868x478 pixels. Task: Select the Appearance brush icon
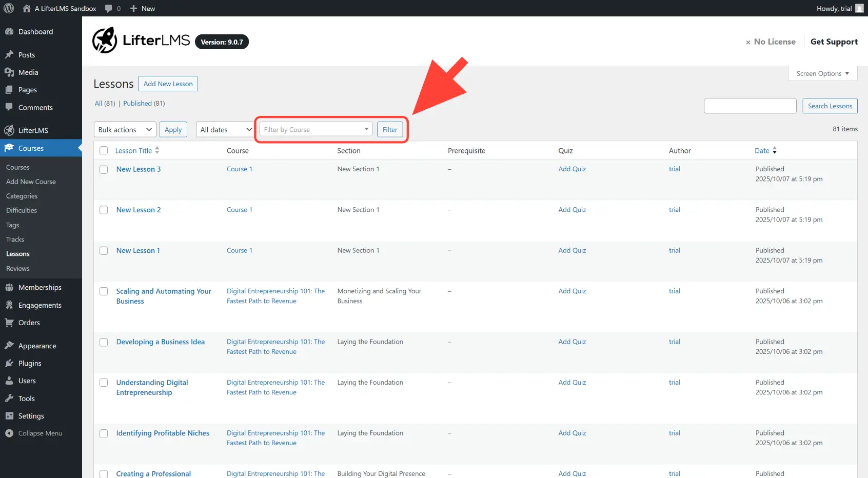tap(10, 345)
